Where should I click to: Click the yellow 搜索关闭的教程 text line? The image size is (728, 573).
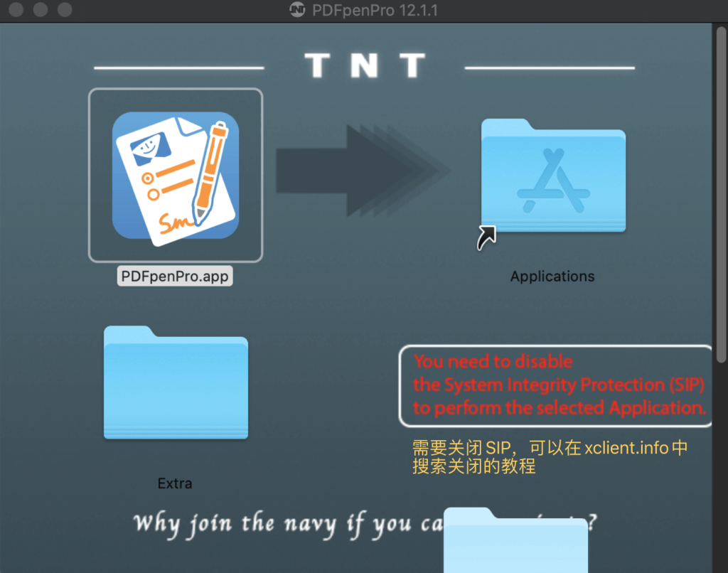click(473, 467)
